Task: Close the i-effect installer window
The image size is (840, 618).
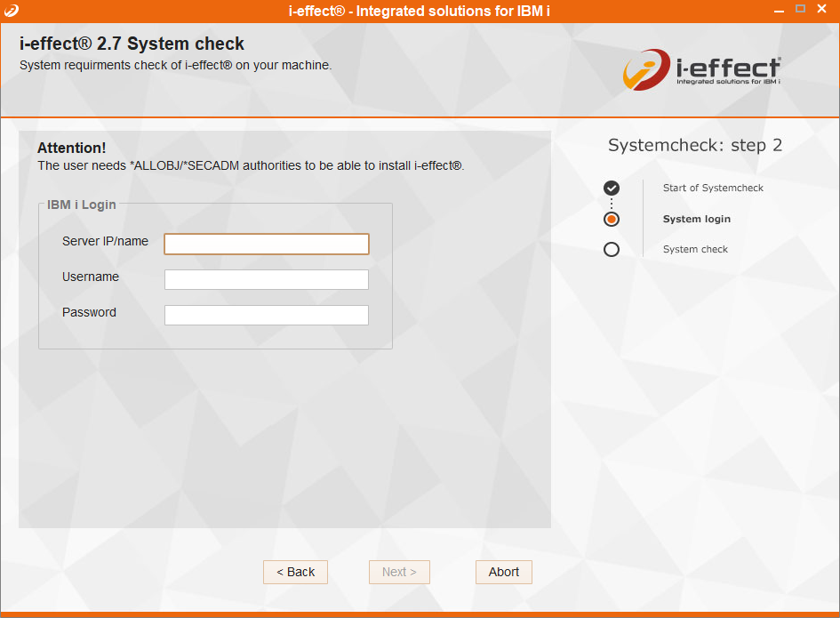Action: 822,9
